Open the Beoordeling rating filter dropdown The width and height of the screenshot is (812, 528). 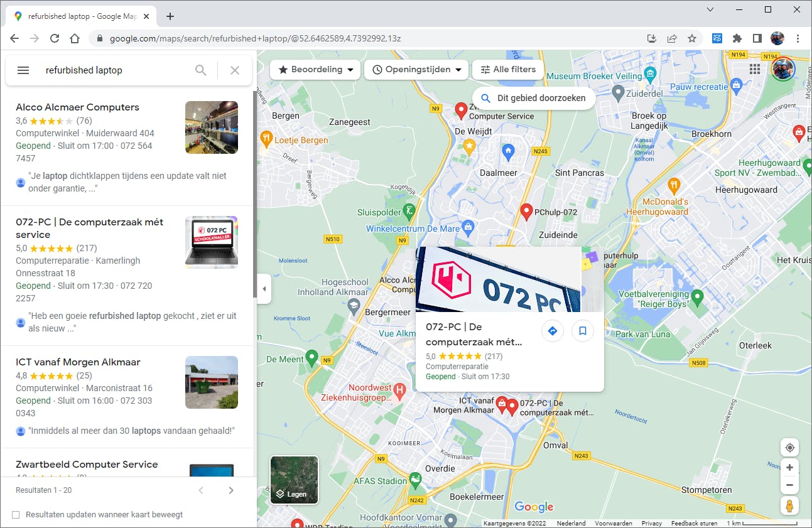point(315,70)
